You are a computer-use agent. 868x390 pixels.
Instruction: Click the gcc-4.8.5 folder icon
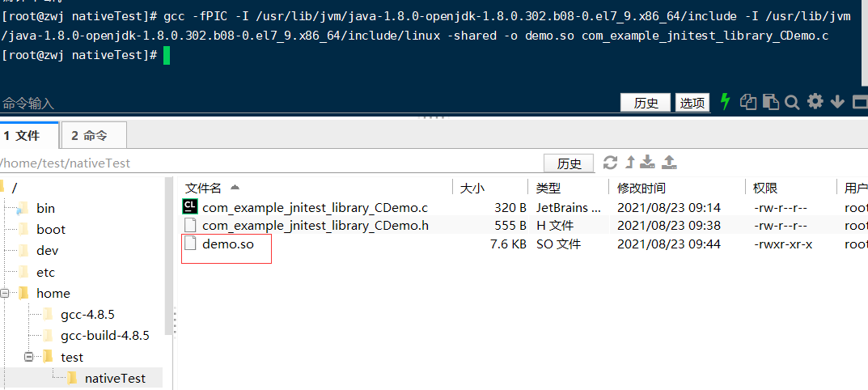48,315
